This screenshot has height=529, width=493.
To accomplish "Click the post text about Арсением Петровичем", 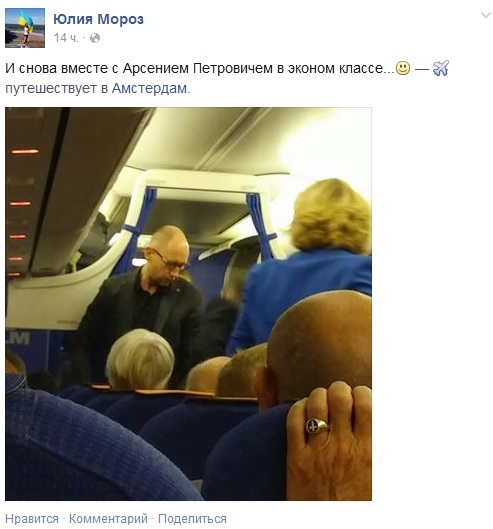I will tap(199, 68).
